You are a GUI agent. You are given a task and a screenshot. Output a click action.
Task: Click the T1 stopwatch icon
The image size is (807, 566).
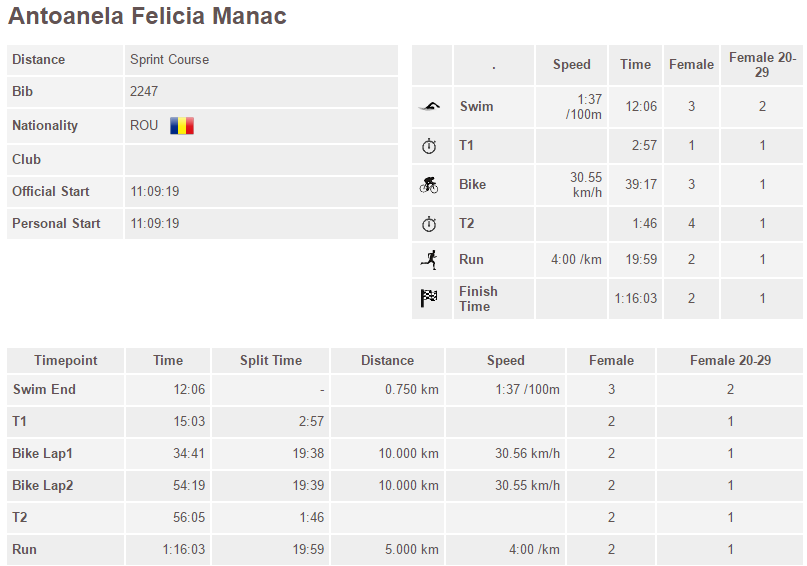(429, 146)
